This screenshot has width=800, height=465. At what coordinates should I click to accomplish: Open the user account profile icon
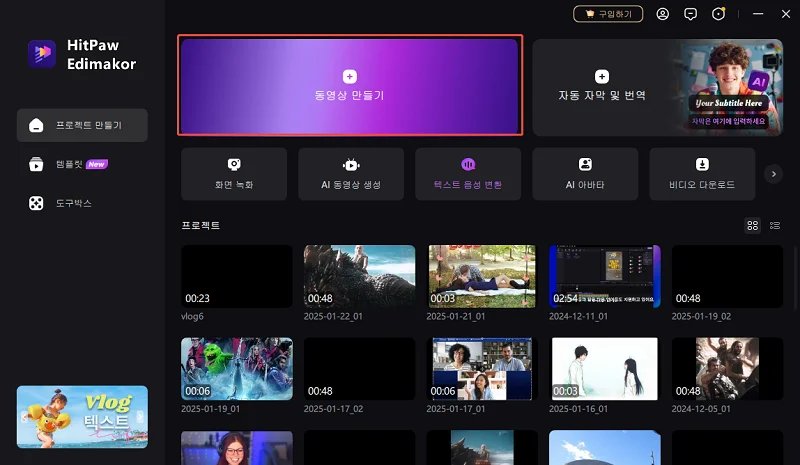coord(662,14)
